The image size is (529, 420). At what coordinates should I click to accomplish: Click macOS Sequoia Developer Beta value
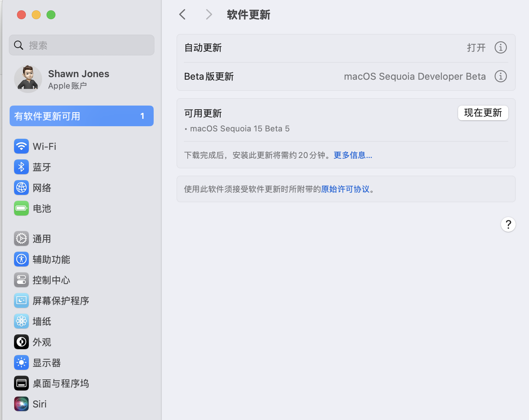pos(415,76)
